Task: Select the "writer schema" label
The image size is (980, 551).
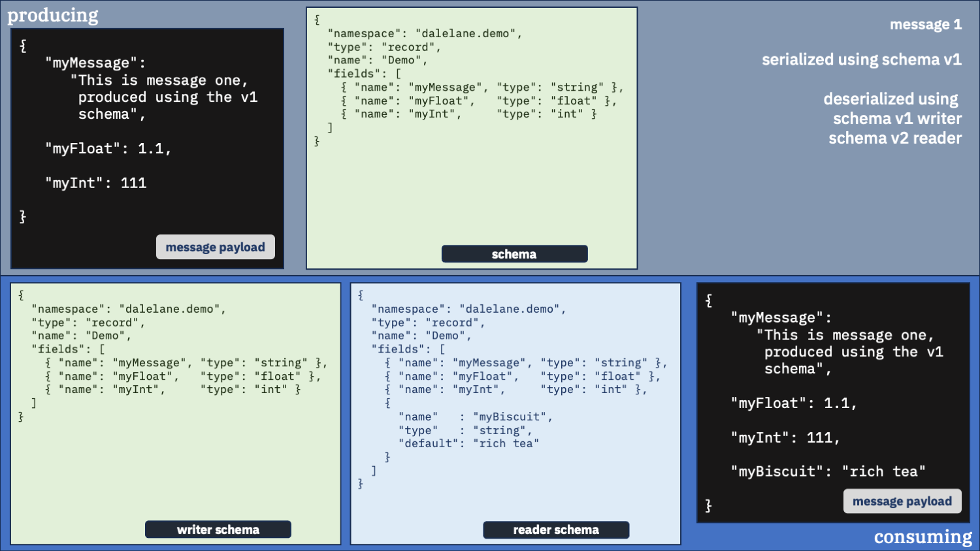Action: pos(218,529)
